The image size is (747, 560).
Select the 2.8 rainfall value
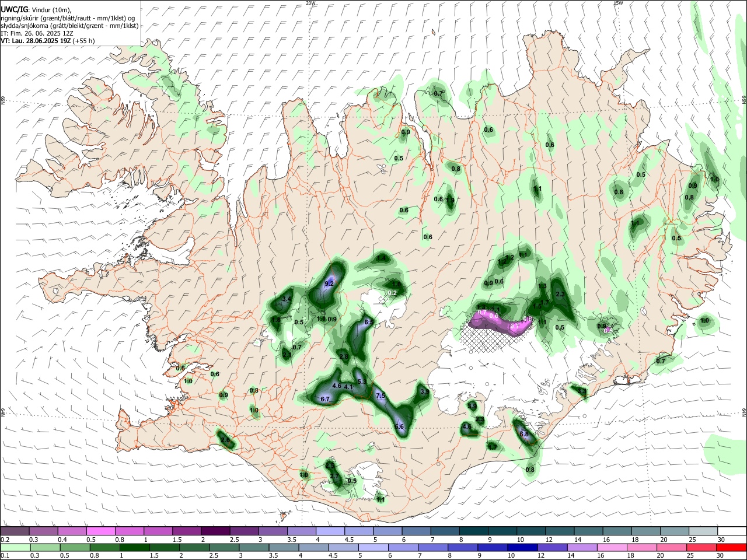pyautogui.click(x=344, y=356)
